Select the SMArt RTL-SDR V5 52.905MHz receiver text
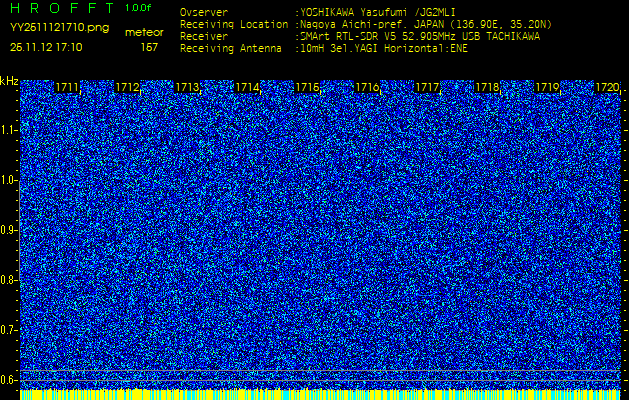Screen dimensions: 629x400 pos(420,37)
